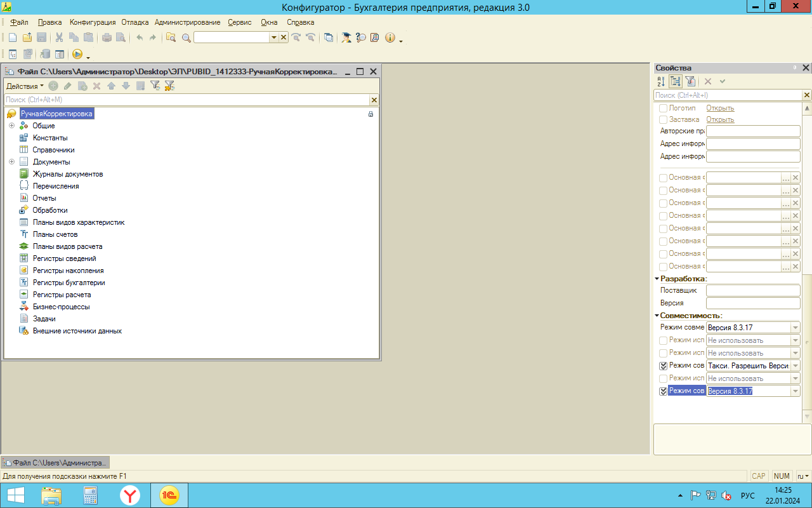The height and width of the screenshot is (508, 812).
Task: Open the Администрирование menu
Action: [x=188, y=22]
